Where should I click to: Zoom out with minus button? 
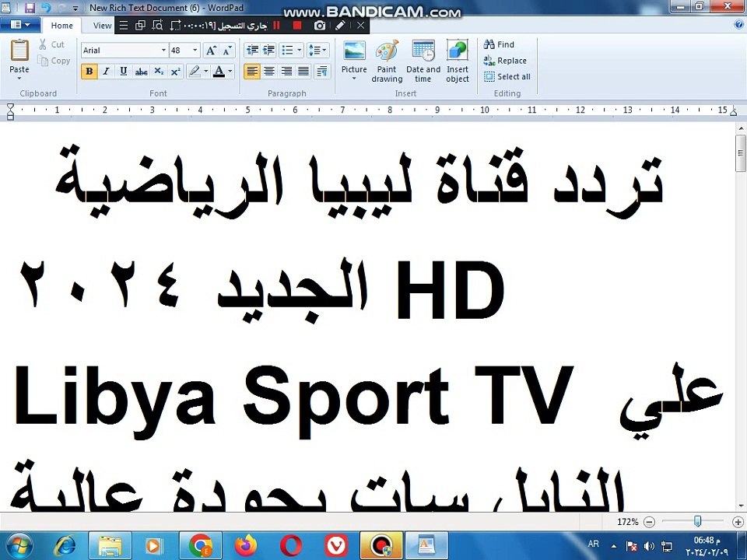coord(649,522)
